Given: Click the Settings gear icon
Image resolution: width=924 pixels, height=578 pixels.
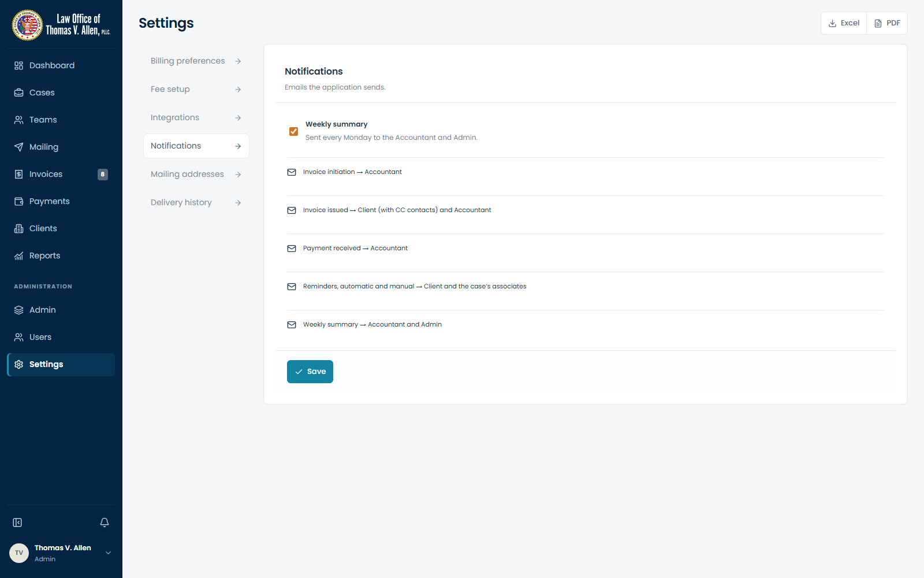Looking at the screenshot, I should coord(18,364).
